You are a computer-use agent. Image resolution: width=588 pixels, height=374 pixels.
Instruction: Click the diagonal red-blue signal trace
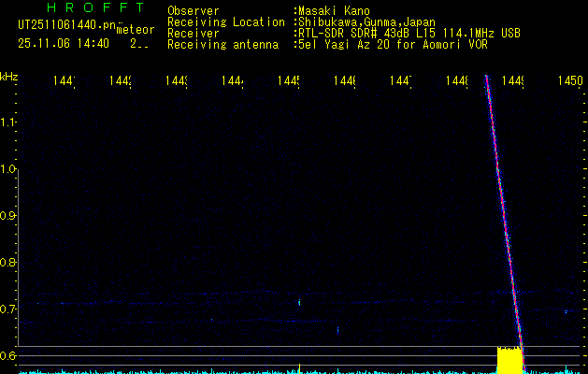click(502, 215)
